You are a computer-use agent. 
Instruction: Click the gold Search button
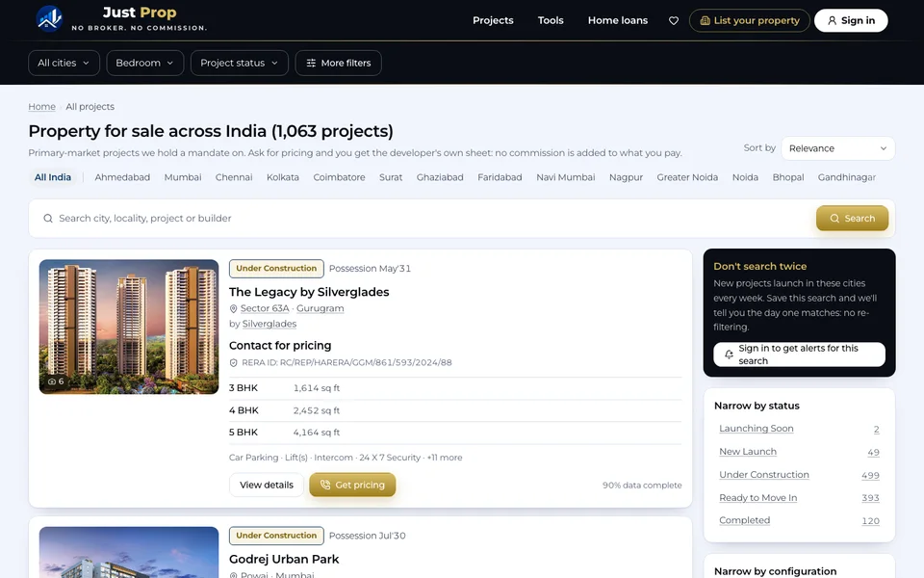852,219
